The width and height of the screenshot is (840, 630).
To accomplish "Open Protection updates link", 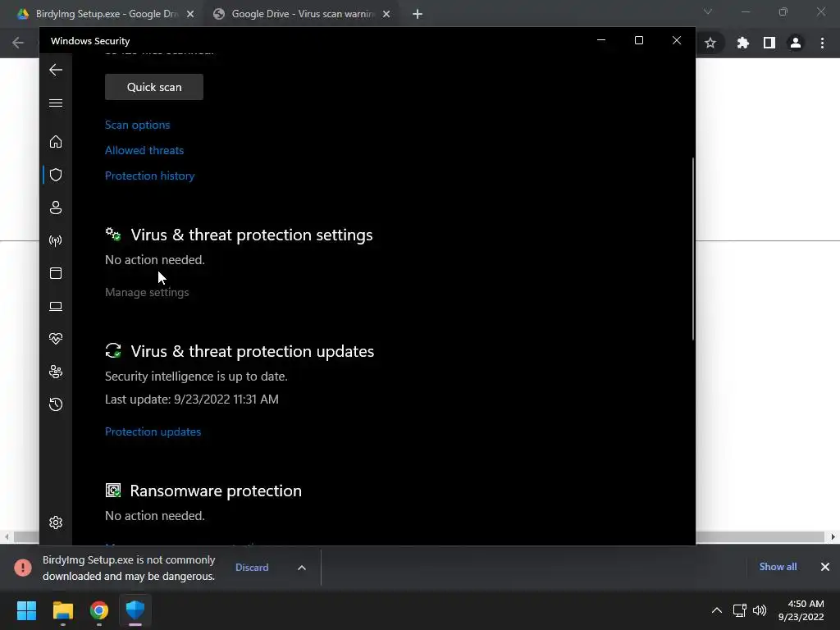I will tap(153, 431).
